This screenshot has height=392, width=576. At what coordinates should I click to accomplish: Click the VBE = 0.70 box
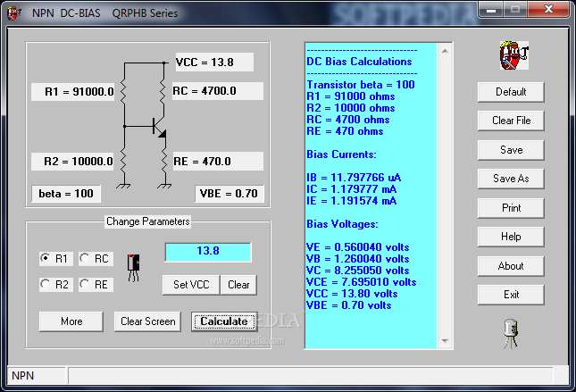click(x=229, y=194)
